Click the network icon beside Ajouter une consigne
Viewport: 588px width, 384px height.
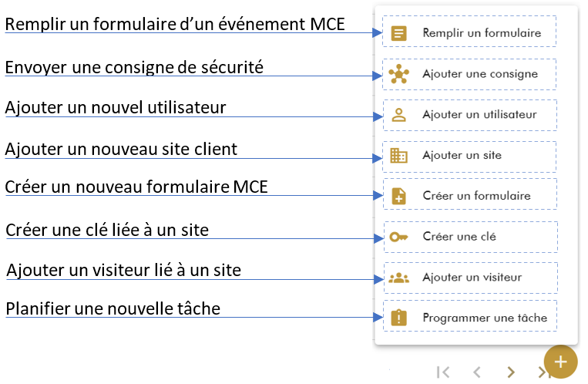pos(398,75)
